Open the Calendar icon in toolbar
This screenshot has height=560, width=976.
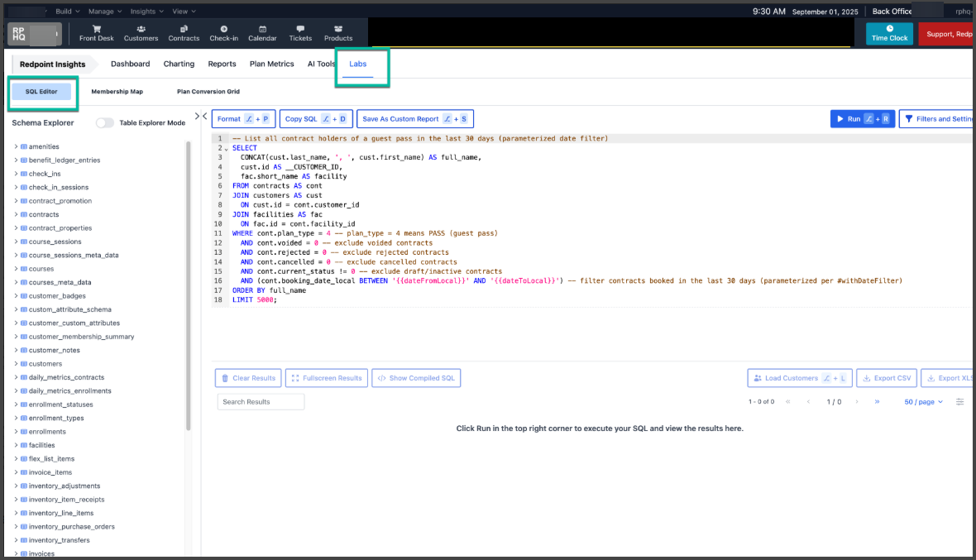[x=262, y=29]
